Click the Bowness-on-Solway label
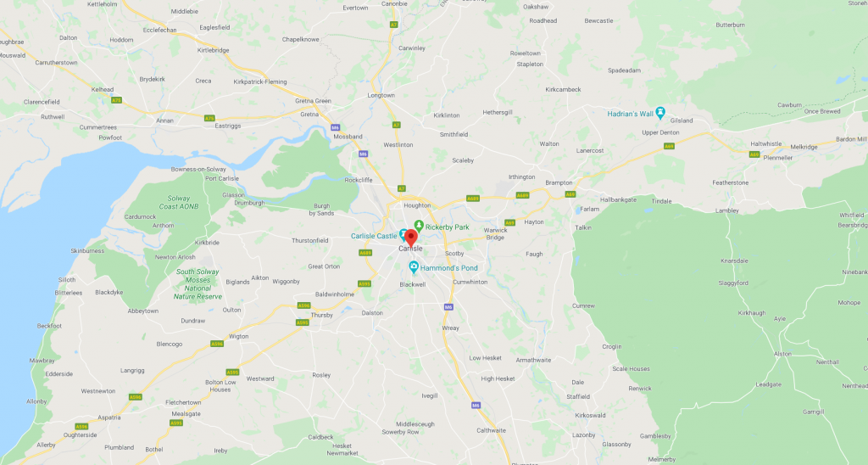The image size is (868, 465). pyautogui.click(x=198, y=169)
